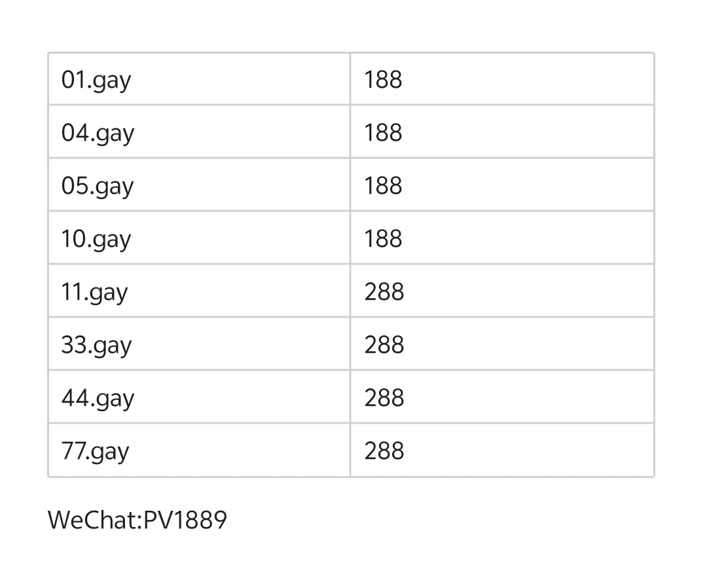Click the table's bottom border line

pos(351,476)
